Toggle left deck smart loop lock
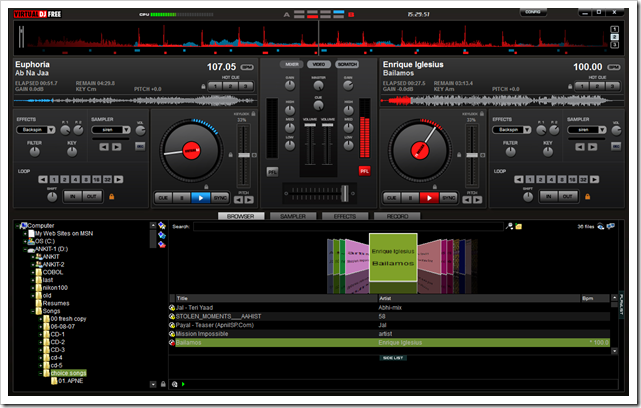 pos(111,197)
